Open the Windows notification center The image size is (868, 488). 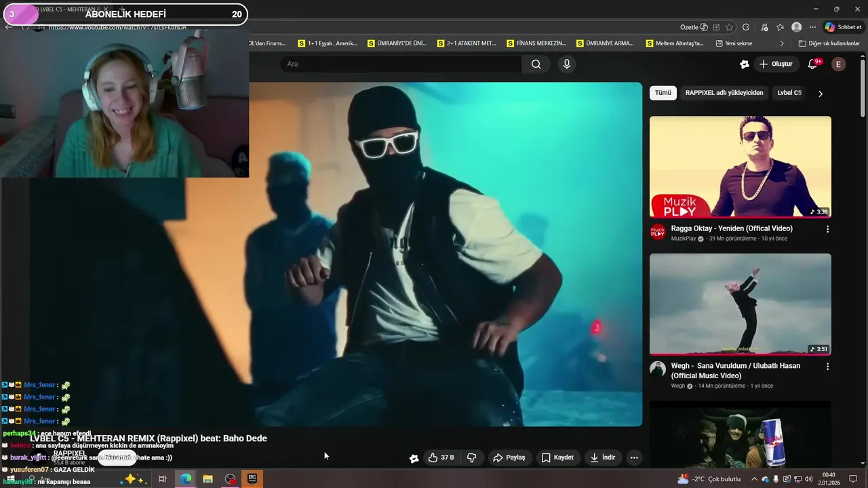(x=853, y=479)
